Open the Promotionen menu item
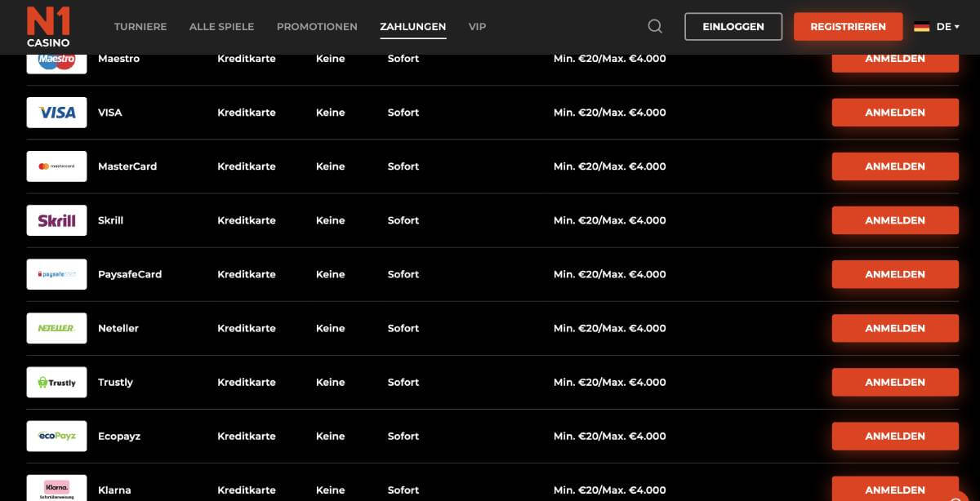This screenshot has height=501, width=980. click(x=317, y=27)
